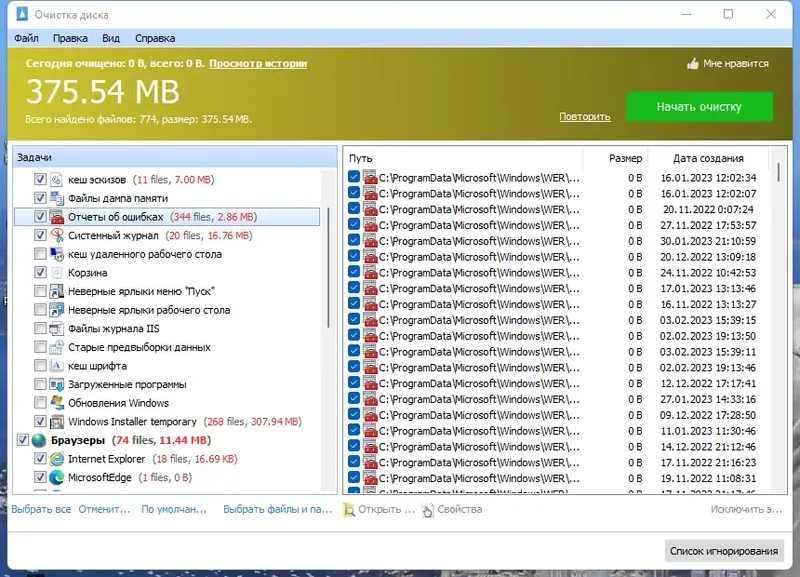Uncheck the кеш эскизов checkbox
Image resolution: width=800 pixels, height=577 pixels.
pos(40,179)
